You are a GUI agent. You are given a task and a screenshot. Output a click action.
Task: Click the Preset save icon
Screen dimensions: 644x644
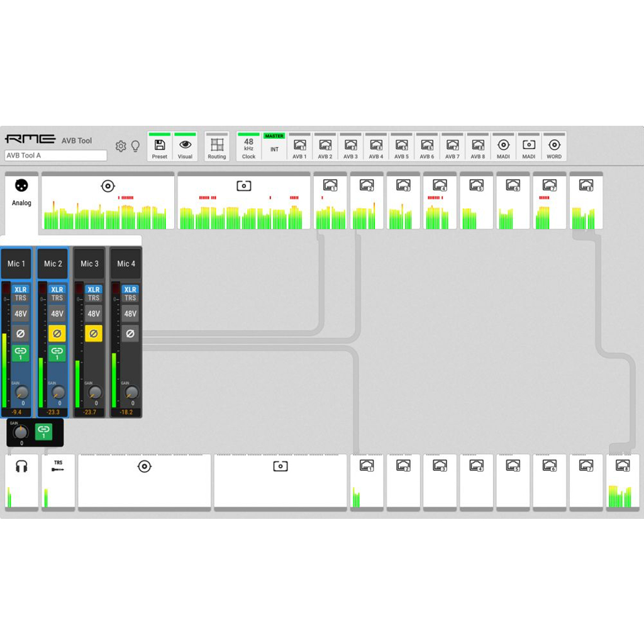point(159,145)
